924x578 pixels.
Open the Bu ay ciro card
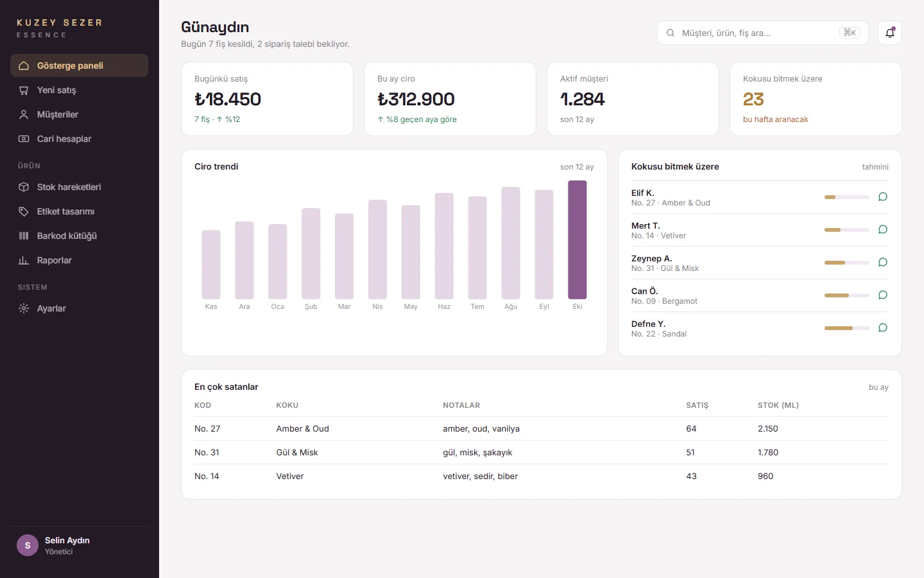[x=450, y=99]
